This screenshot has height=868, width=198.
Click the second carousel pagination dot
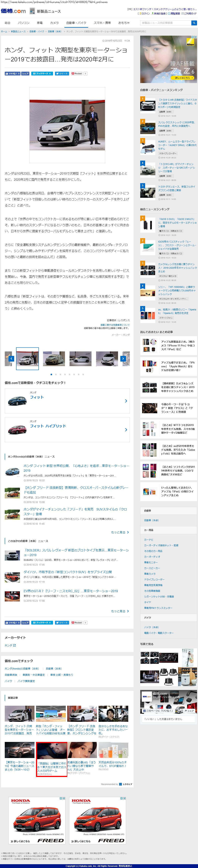coord(56,374)
